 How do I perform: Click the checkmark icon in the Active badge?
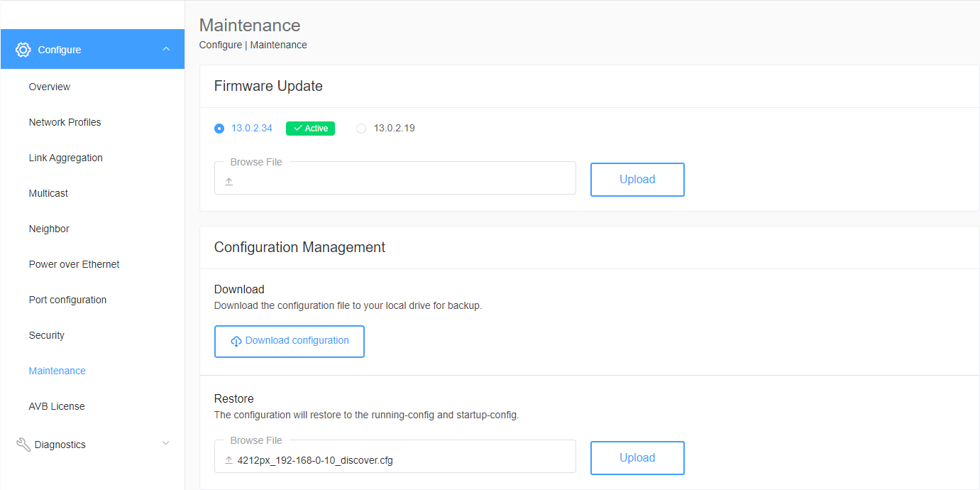tap(298, 129)
